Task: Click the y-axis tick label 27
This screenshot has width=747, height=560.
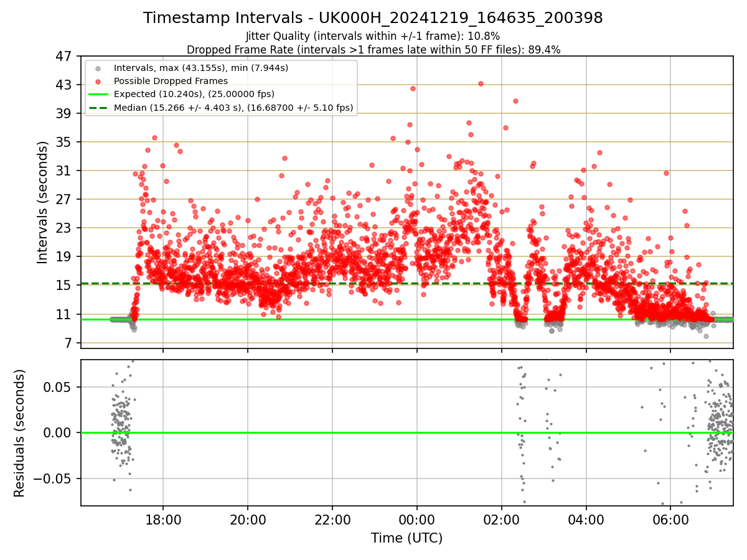Action: 63,199
